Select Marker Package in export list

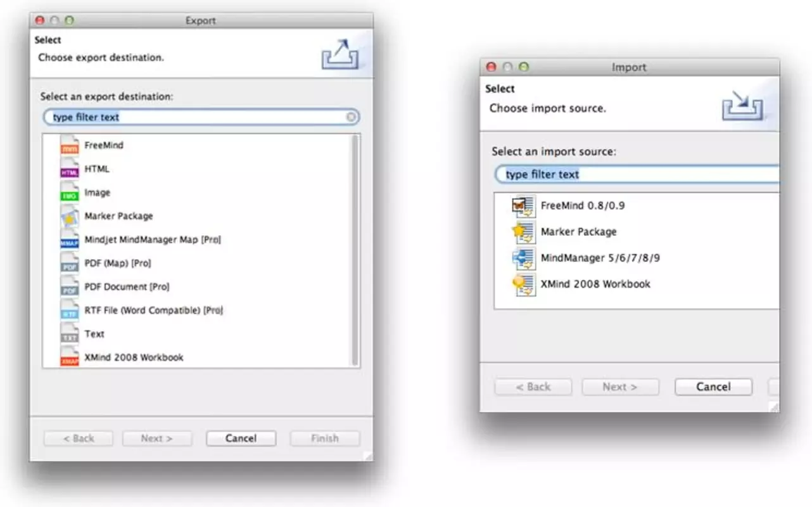[118, 216]
